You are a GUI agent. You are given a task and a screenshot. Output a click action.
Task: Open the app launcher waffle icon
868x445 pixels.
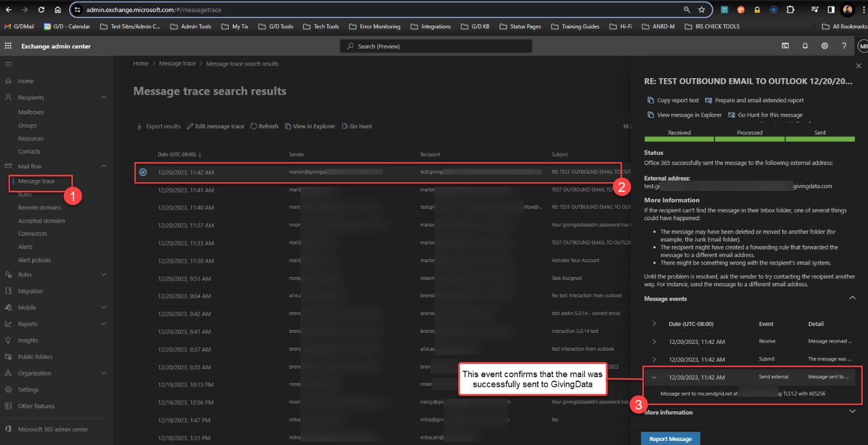point(8,46)
